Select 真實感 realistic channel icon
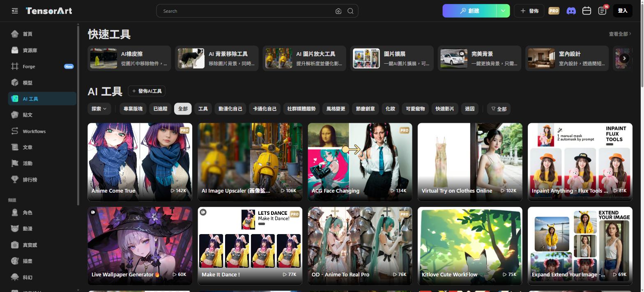The width and height of the screenshot is (644, 292). pyautogui.click(x=15, y=245)
